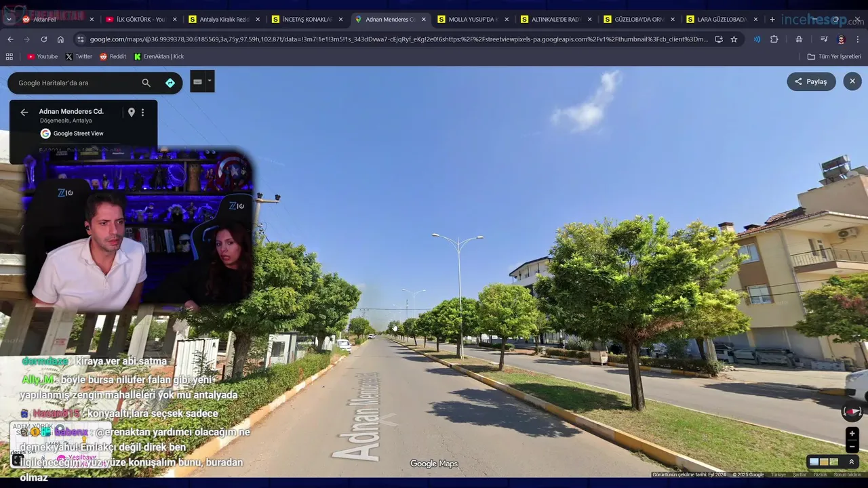This screenshot has width=868, height=488.
Task: Switch to the İNCETAŞ KONAKLARI tab
Action: click(x=307, y=20)
